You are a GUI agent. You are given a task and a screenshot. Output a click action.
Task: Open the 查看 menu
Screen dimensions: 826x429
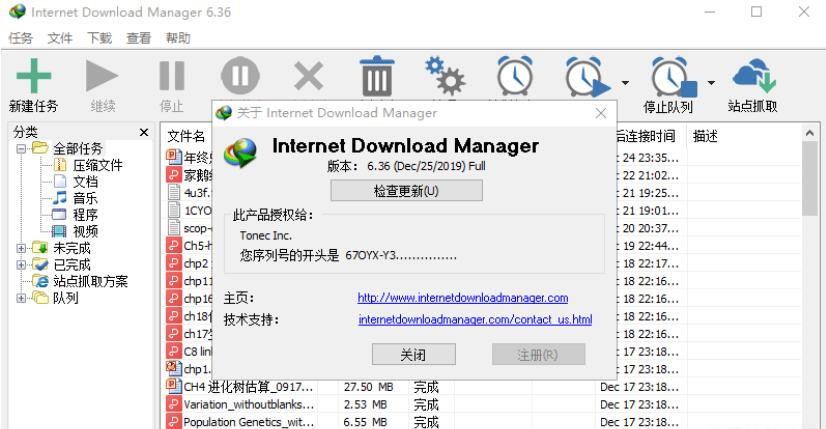click(x=139, y=38)
